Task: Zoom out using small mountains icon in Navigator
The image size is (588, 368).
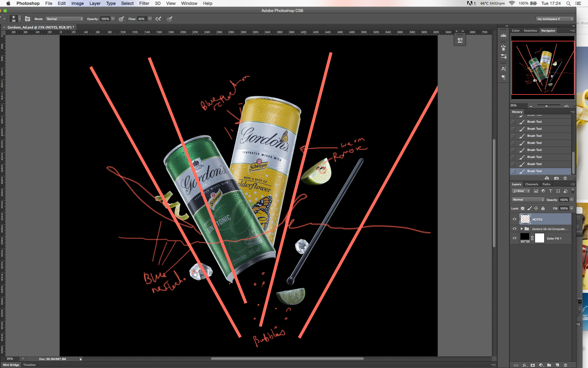Action: click(531, 106)
